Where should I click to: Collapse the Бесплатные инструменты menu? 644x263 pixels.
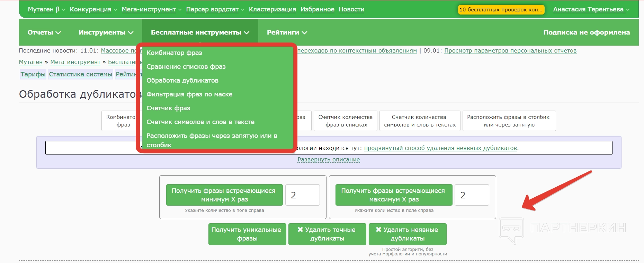(x=200, y=32)
